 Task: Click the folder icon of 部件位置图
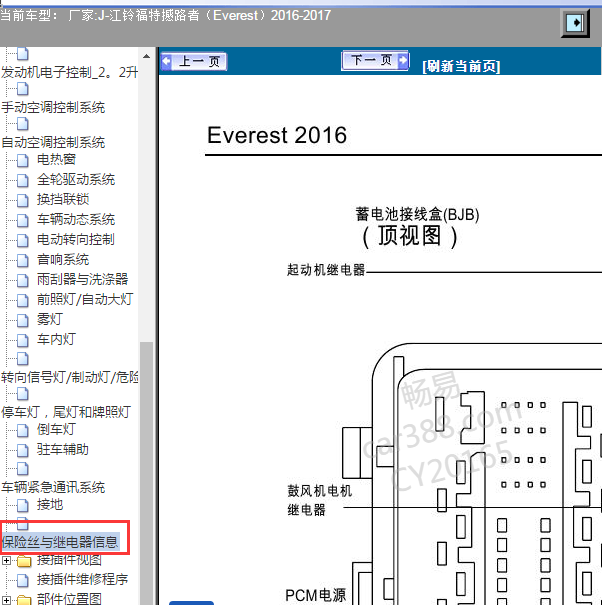coord(24,600)
